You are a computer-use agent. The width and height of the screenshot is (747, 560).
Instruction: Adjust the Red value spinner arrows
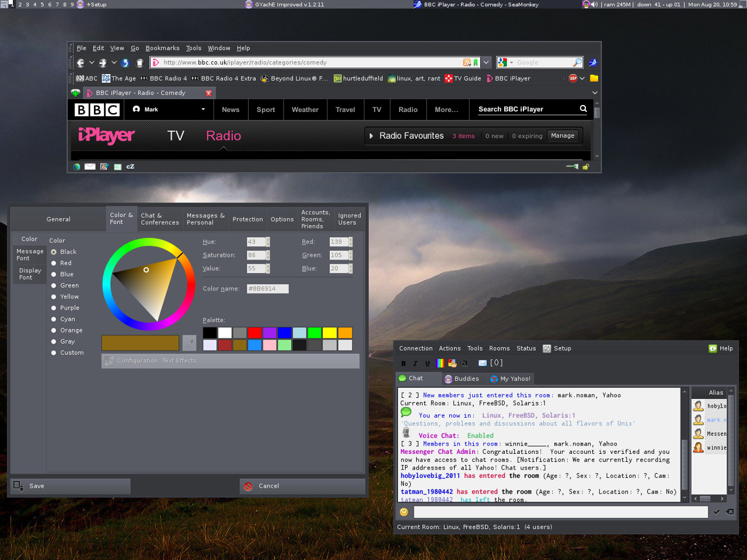[x=351, y=242]
